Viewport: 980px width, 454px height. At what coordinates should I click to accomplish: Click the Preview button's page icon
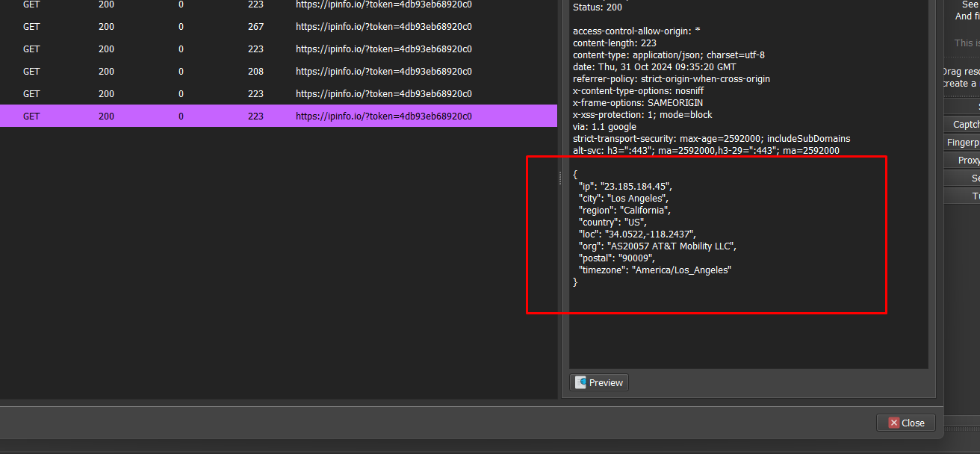tap(580, 382)
